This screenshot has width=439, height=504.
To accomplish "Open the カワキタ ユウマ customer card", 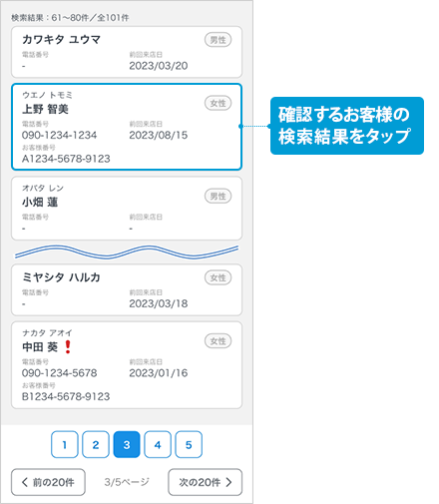I will [127, 52].
